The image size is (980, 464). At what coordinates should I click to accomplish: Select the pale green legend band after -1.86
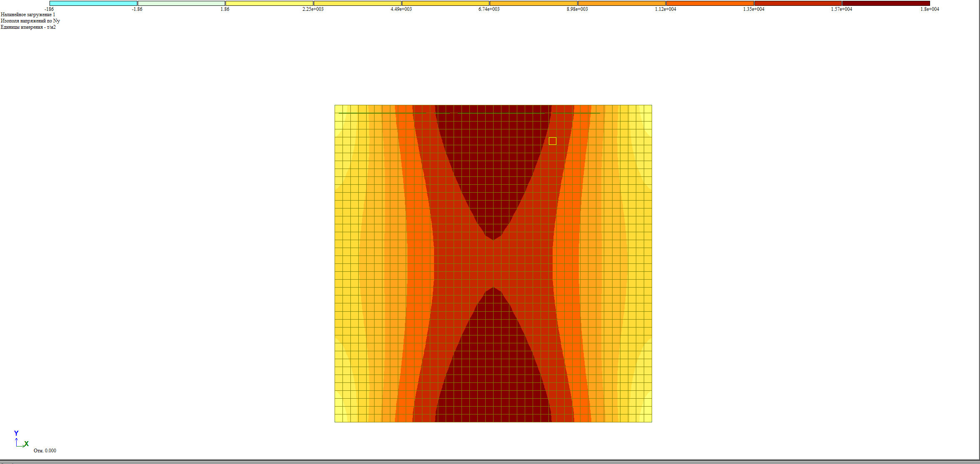(x=181, y=3)
